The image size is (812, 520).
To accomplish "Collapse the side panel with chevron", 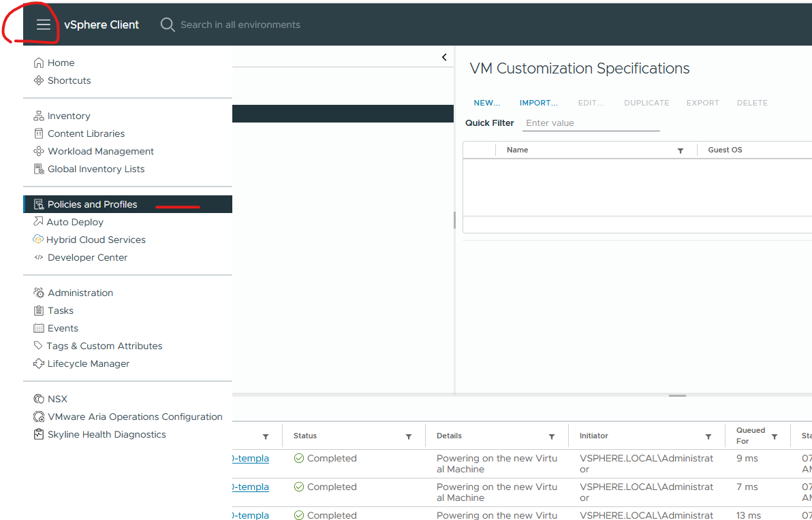I will (444, 57).
